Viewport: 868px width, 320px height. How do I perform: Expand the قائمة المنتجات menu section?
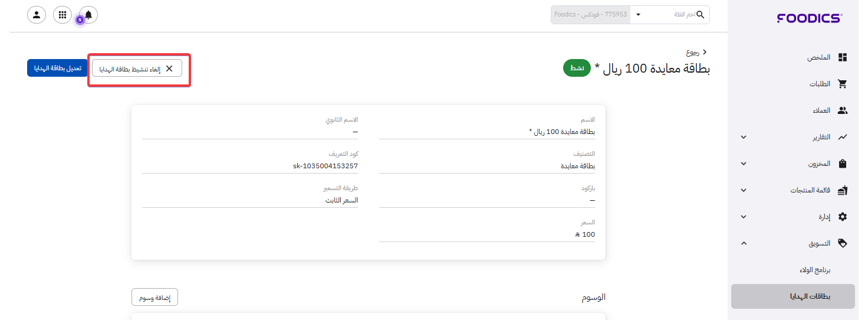(744, 190)
